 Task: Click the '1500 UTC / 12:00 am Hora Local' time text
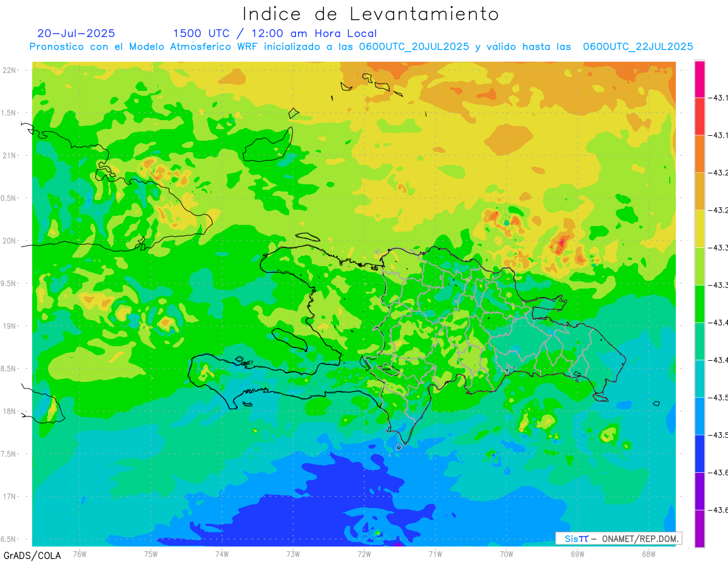point(275,33)
